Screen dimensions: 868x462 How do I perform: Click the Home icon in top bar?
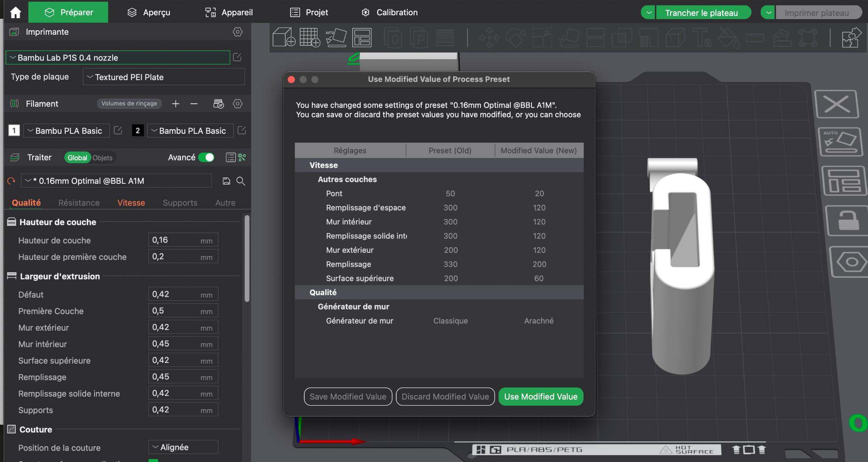click(x=15, y=12)
